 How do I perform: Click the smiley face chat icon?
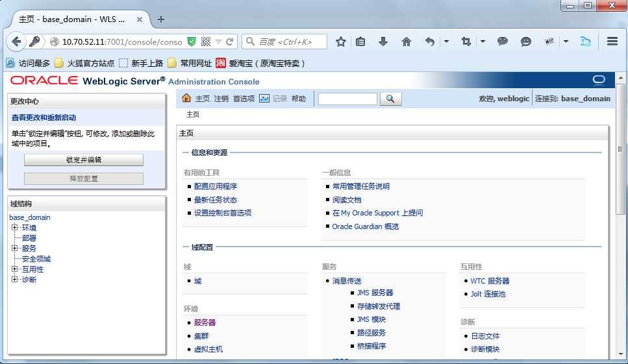[526, 42]
